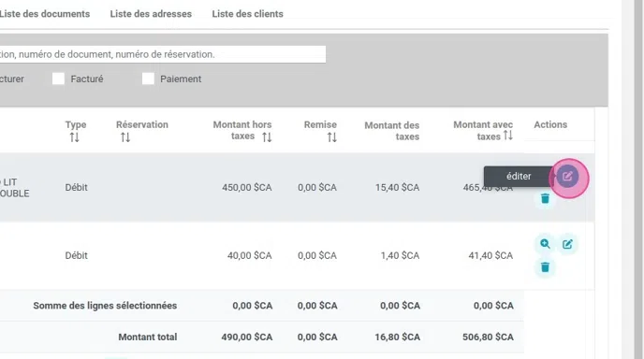The height and width of the screenshot is (359, 644).
Task: Click the Montant total label
Action: [x=148, y=337]
